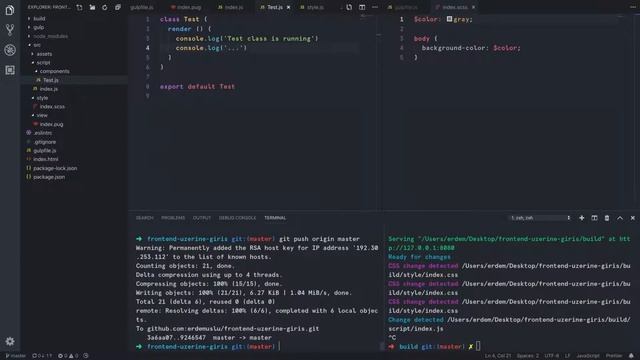Image resolution: width=640 pixels, height=360 pixels.
Task: Open the .eslintrc file
Action: coord(42,133)
